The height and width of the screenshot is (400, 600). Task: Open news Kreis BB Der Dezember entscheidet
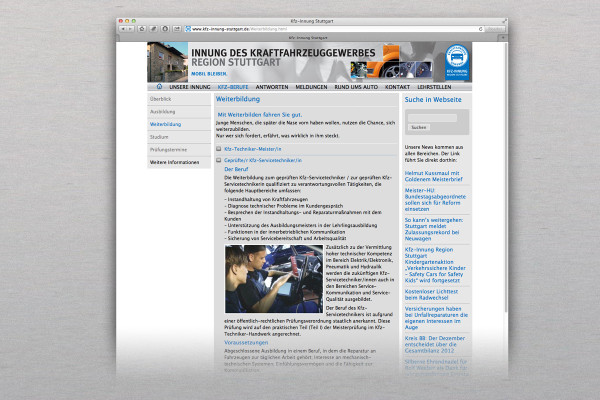click(x=435, y=344)
